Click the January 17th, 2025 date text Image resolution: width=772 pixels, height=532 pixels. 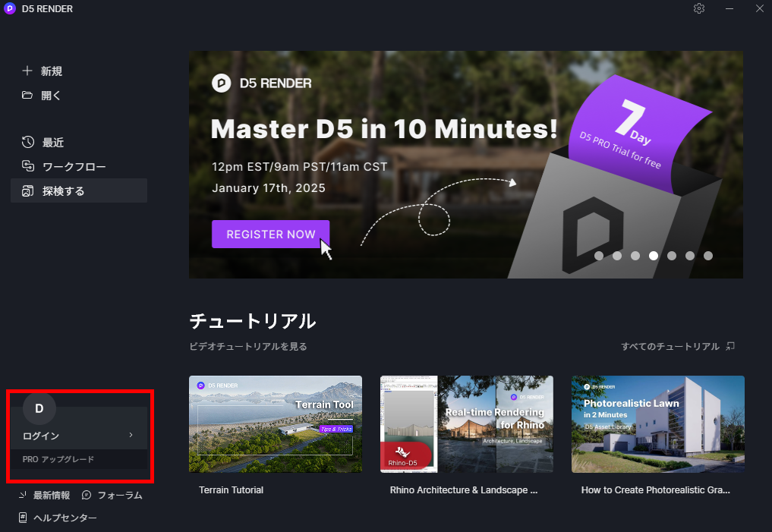(268, 188)
